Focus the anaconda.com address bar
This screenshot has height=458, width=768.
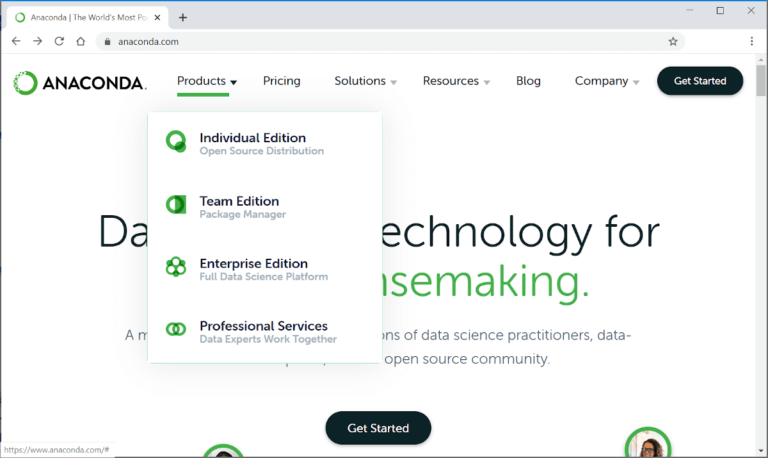pyautogui.click(x=380, y=41)
